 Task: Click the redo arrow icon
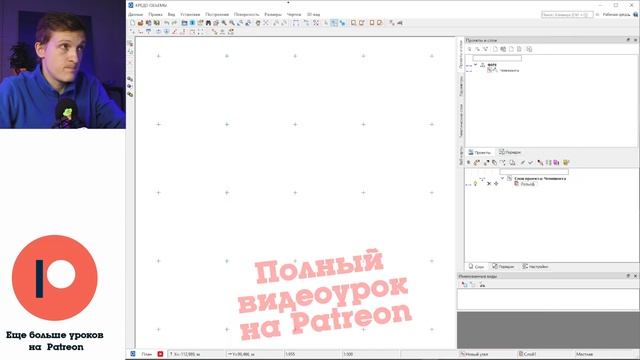174,23
